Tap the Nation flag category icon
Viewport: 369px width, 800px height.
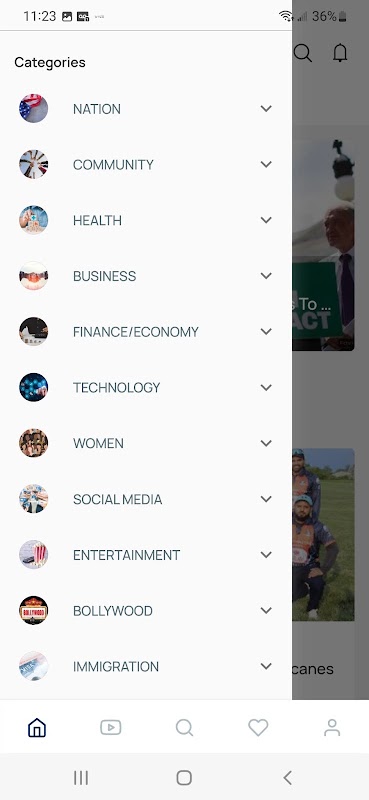click(x=34, y=109)
